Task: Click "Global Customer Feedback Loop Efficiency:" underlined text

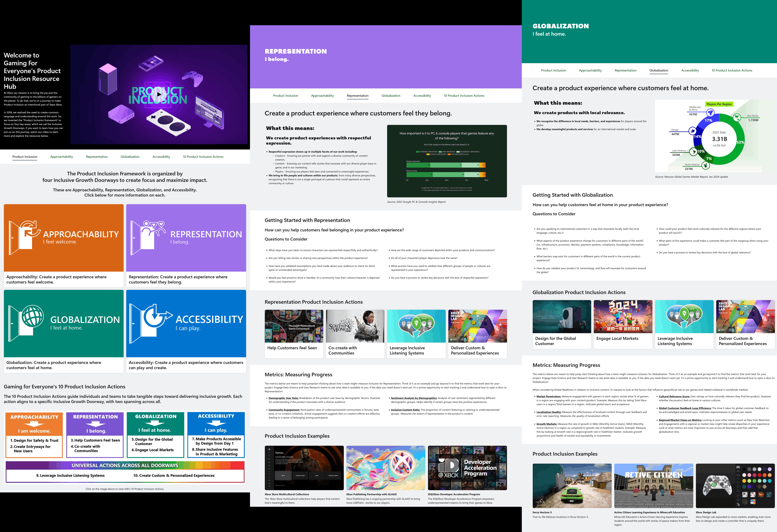Action: 685,408
